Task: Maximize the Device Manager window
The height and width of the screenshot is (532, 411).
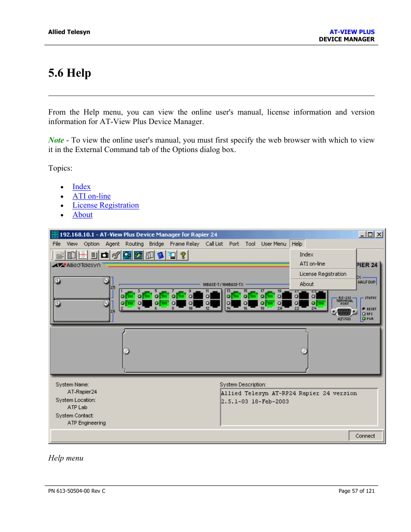Action: [x=370, y=234]
